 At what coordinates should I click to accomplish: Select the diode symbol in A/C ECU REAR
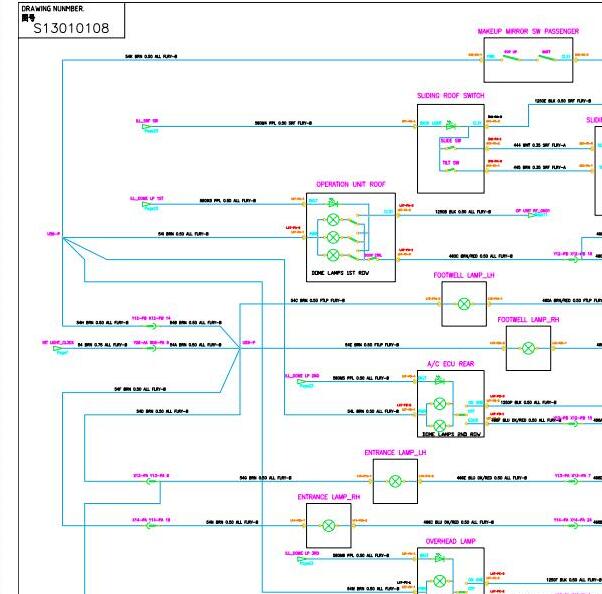(x=440, y=381)
